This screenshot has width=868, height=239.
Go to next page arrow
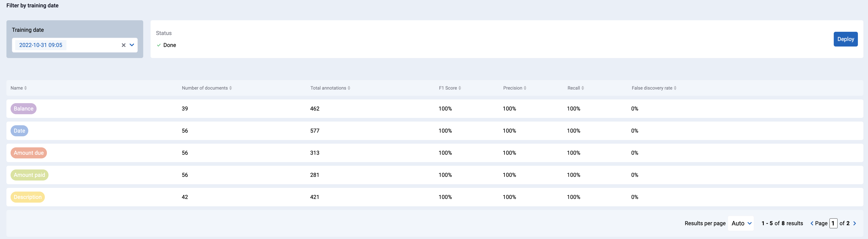pos(854,224)
